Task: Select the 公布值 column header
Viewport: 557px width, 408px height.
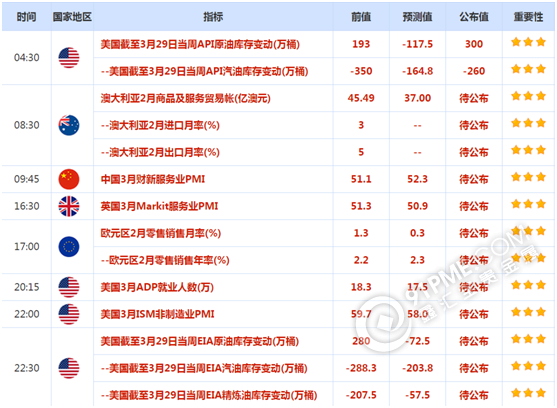Action: coord(474,17)
